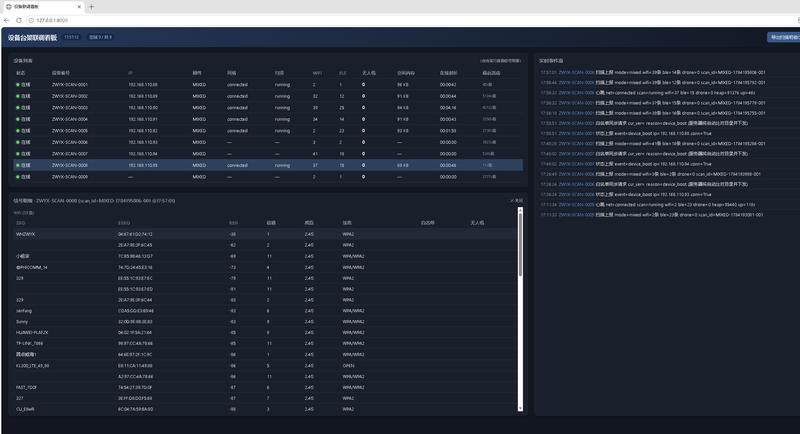Select the WHZWYX WiFi row
This screenshot has height=434, width=800.
click(x=265, y=234)
